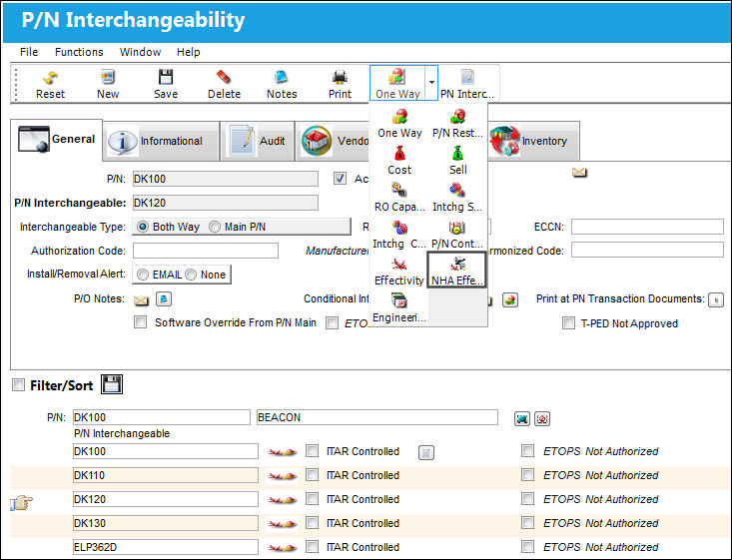Image resolution: width=732 pixels, height=560 pixels.
Task: Click the BEACON description field
Action: (x=377, y=417)
